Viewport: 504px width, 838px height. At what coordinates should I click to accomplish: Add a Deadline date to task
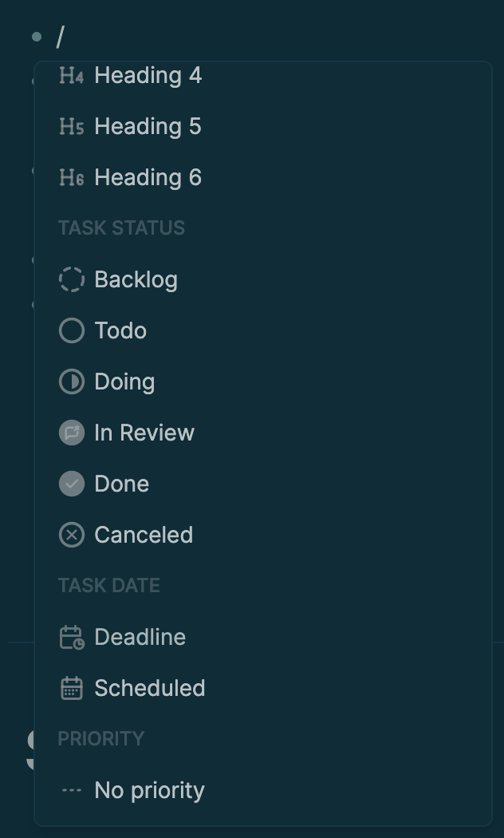(140, 638)
